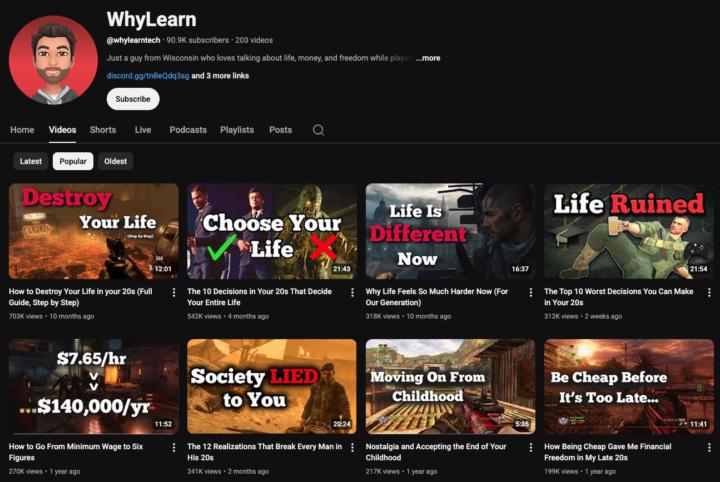This screenshot has height=482, width=720.
Task: Open options menu for 'How Being Cheap' video
Action: (709, 448)
